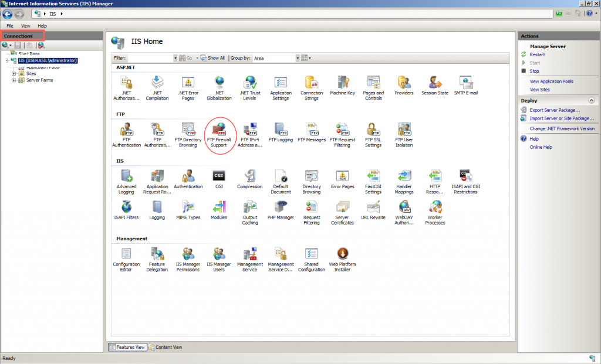
Task: Open the Help menu
Action: point(42,26)
